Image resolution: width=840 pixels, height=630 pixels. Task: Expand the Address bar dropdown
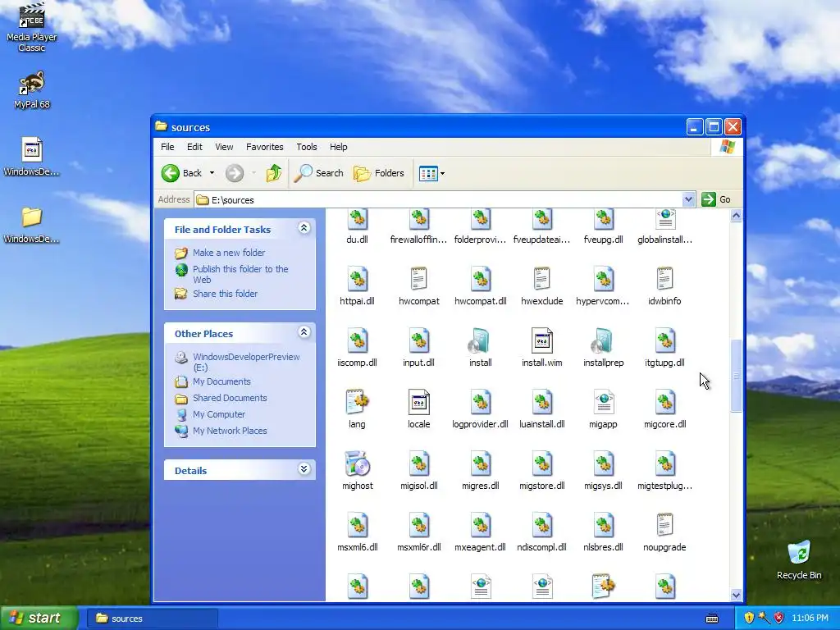click(688, 200)
